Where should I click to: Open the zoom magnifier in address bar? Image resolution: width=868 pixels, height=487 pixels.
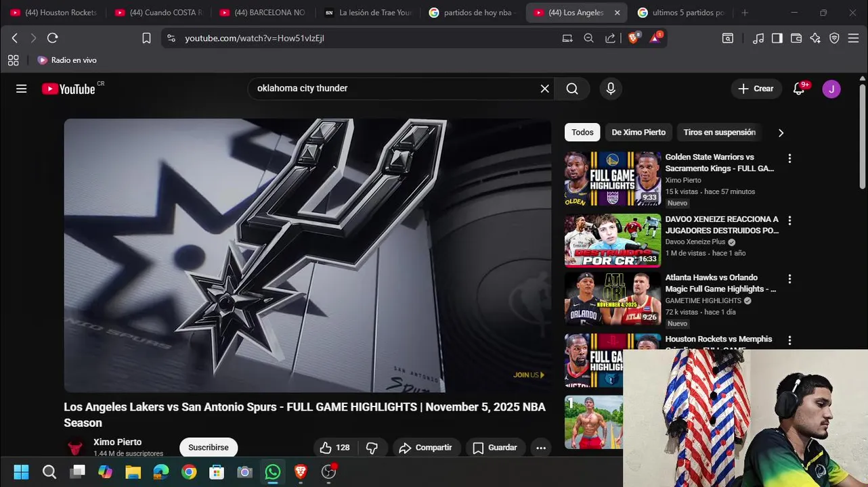click(x=588, y=39)
